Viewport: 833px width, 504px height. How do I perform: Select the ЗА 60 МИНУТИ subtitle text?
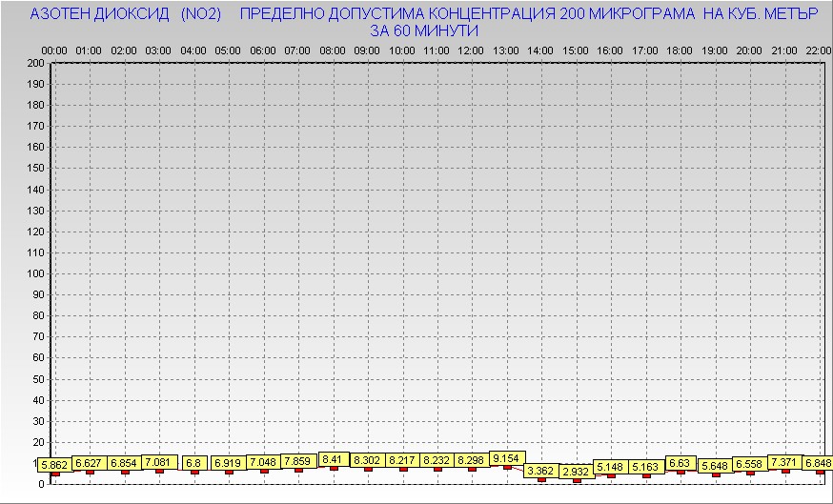pyautogui.click(x=423, y=30)
